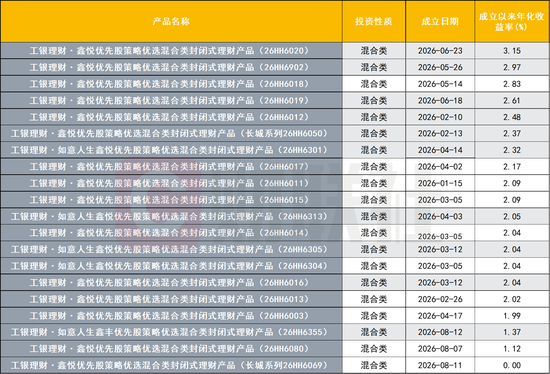Click the 产品名称 column header
The width and height of the screenshot is (550, 374).
[171, 21]
